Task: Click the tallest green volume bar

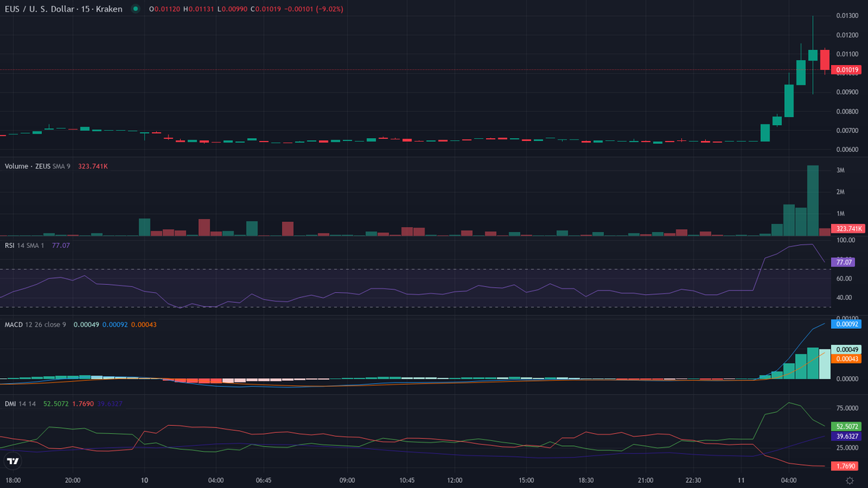Action: 813,201
